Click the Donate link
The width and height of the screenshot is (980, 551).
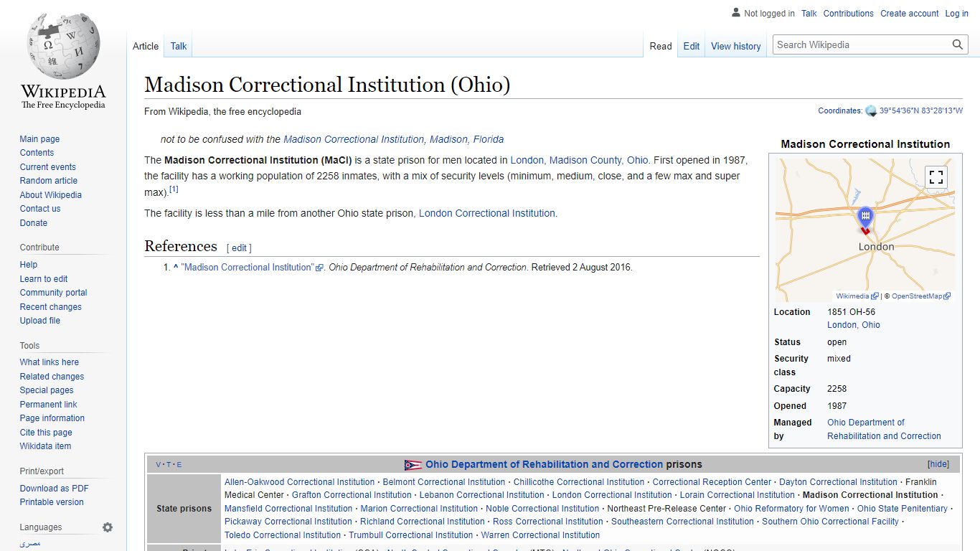click(34, 223)
